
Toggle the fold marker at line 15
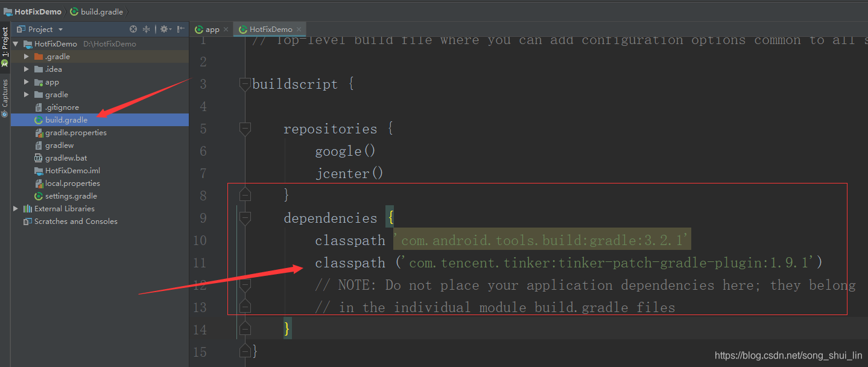[x=245, y=351]
